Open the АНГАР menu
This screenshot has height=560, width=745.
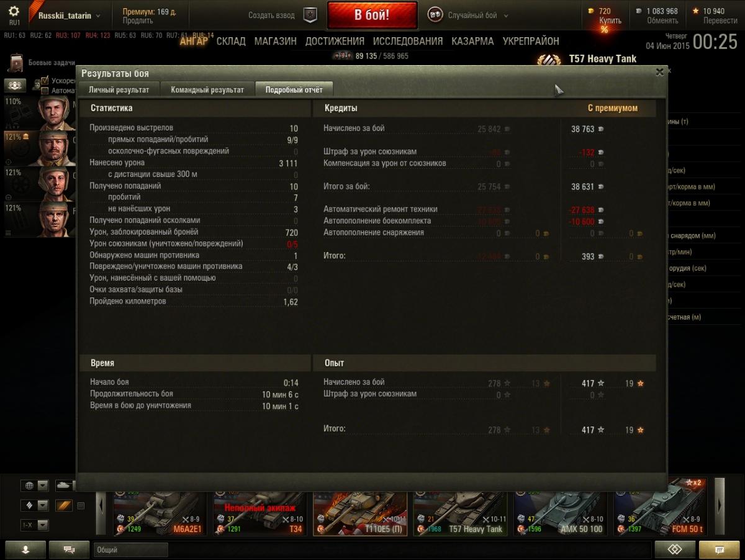[194, 41]
